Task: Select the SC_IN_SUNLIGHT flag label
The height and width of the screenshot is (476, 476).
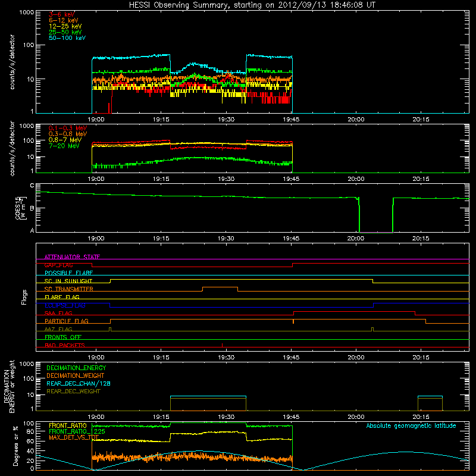Action: coord(68,281)
